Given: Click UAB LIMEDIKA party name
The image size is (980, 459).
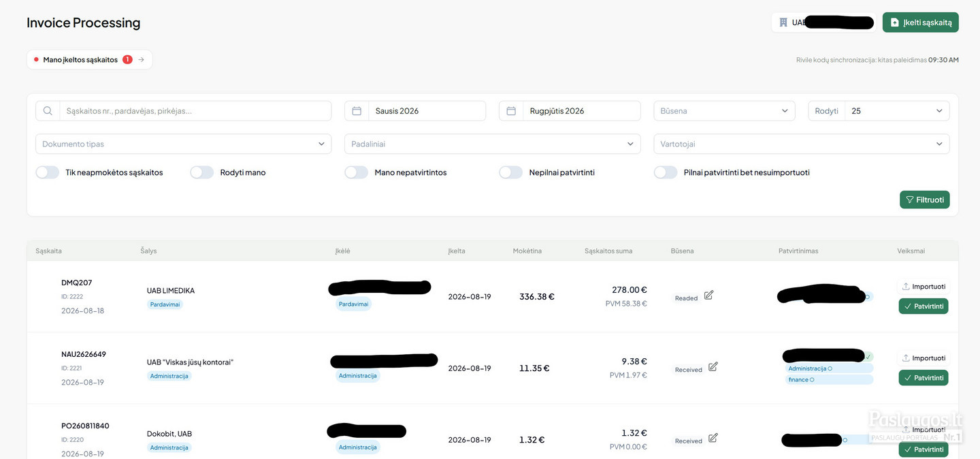Looking at the screenshot, I should click(x=171, y=291).
